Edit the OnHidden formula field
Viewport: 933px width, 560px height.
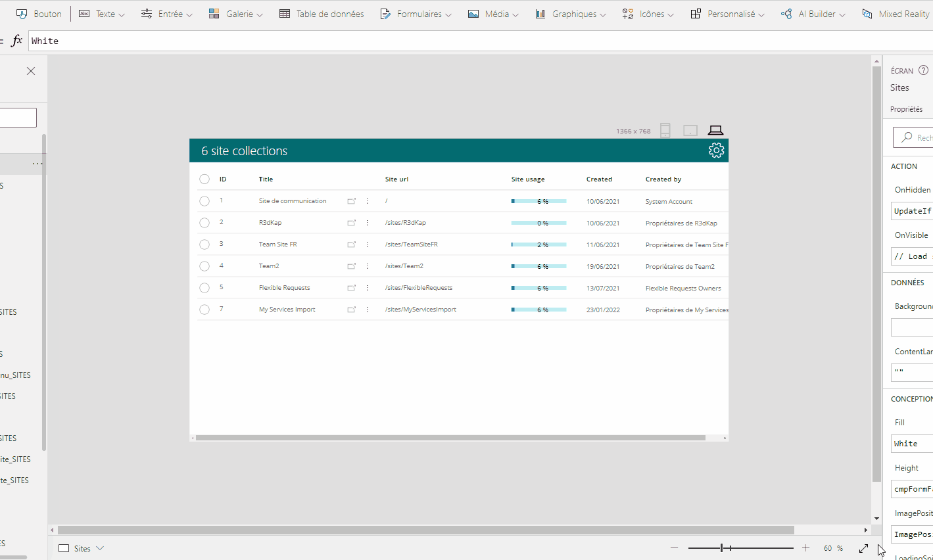pos(912,211)
